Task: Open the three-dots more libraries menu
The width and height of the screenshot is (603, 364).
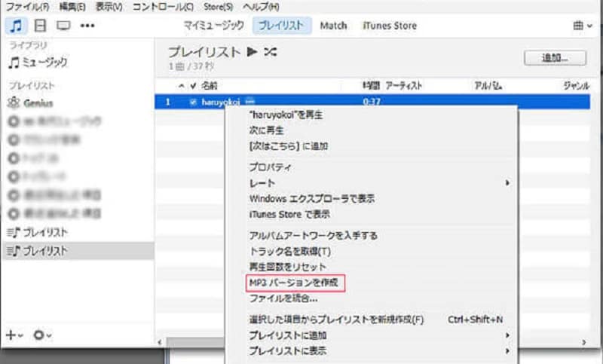Action: tap(87, 26)
